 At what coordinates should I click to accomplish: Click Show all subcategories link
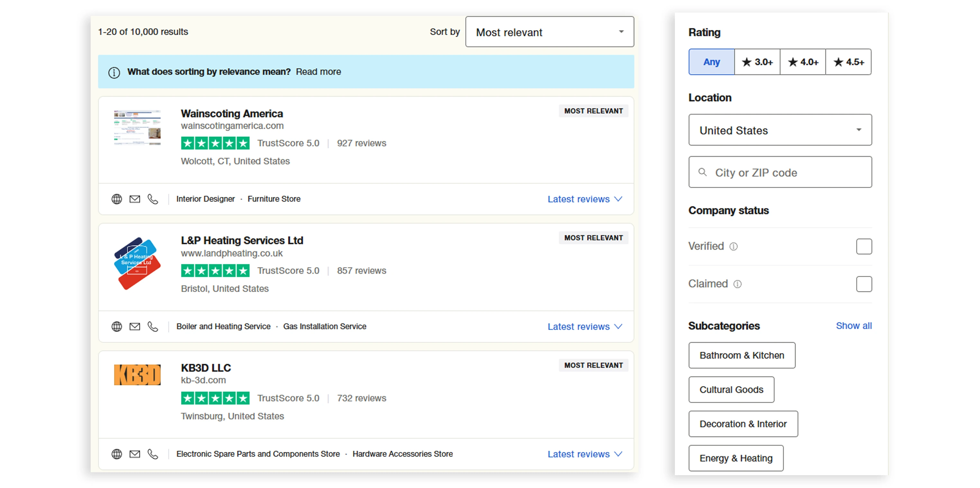coord(854,325)
